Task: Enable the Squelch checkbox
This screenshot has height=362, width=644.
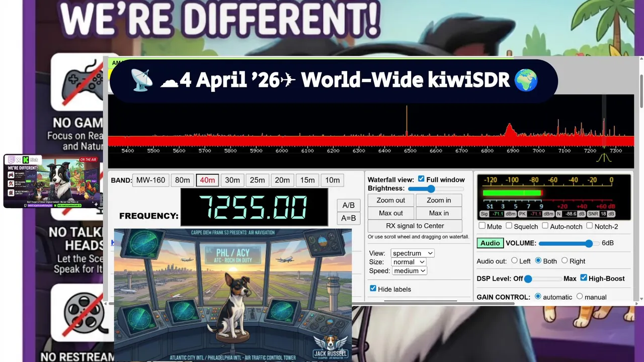Action: coord(509,226)
